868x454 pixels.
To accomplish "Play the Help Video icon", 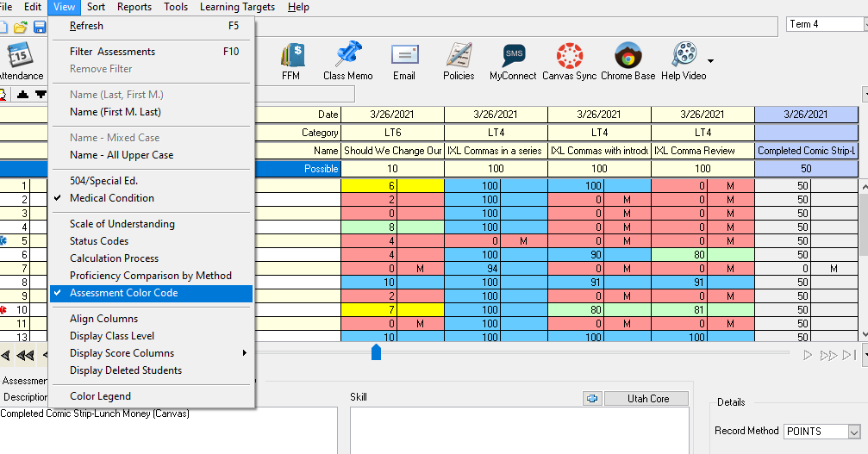I will (x=684, y=55).
